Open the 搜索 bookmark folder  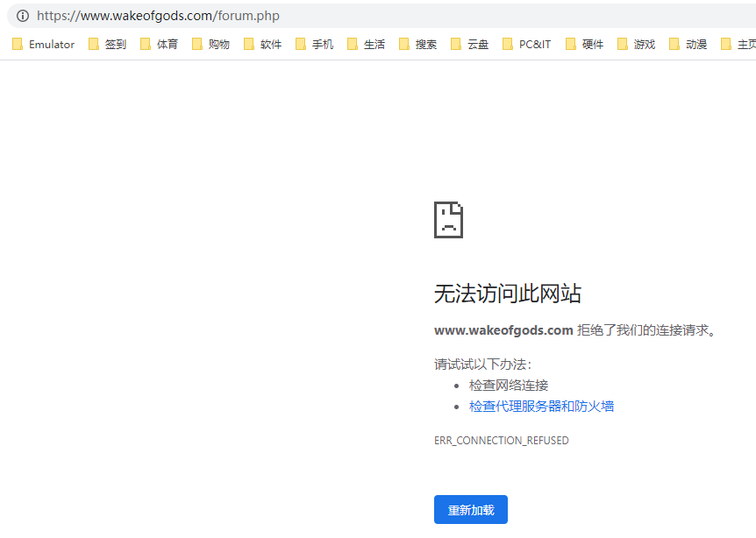[418, 45]
